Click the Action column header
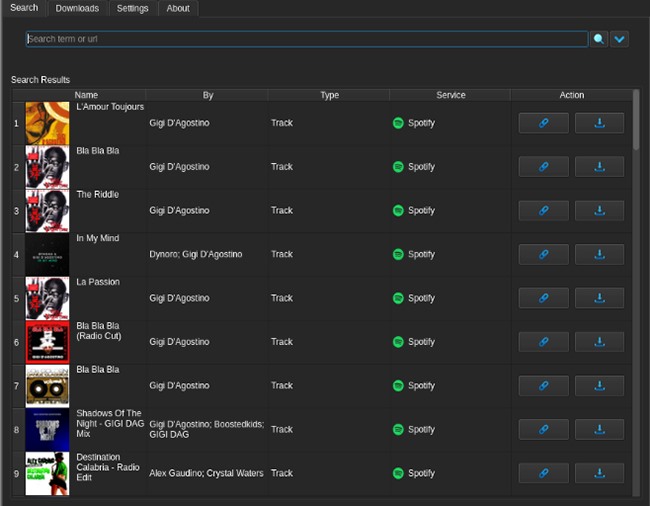The width and height of the screenshot is (650, 506). click(572, 95)
